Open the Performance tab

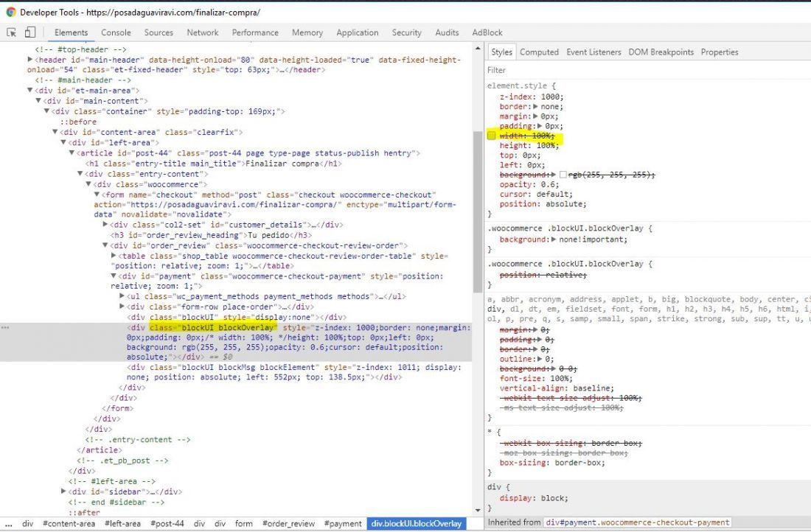[256, 32]
